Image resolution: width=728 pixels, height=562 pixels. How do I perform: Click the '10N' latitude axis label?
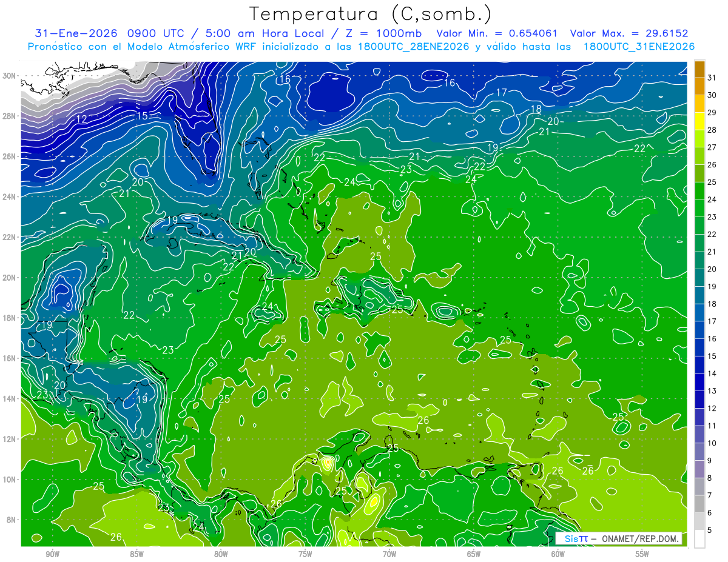(10, 479)
